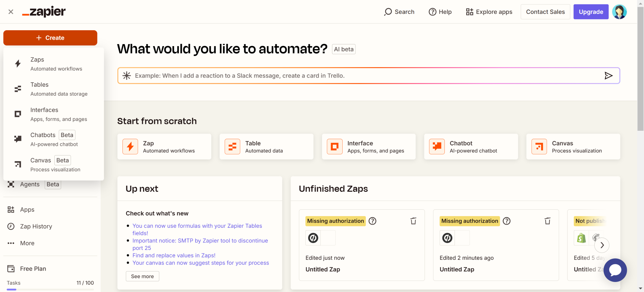Open Explore apps grid icon

click(x=469, y=12)
